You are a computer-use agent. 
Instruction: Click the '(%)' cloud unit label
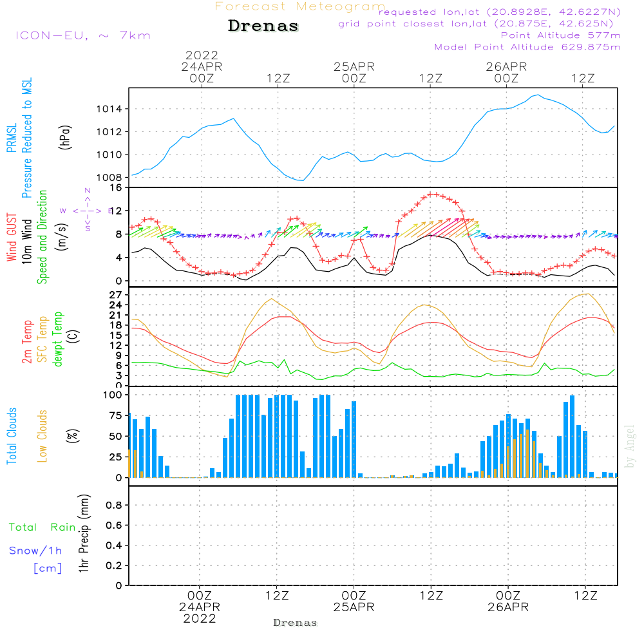(x=72, y=436)
